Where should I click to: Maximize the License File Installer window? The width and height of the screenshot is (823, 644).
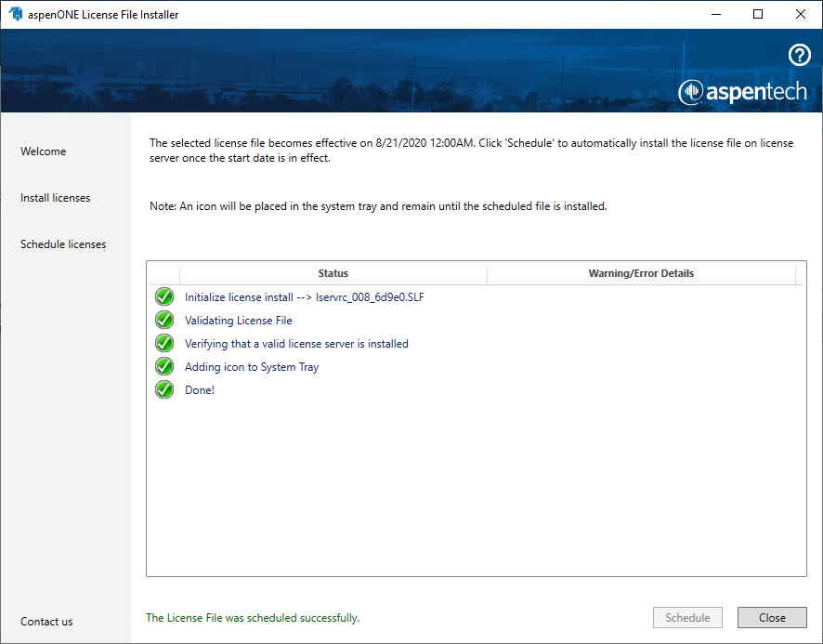coord(758,14)
